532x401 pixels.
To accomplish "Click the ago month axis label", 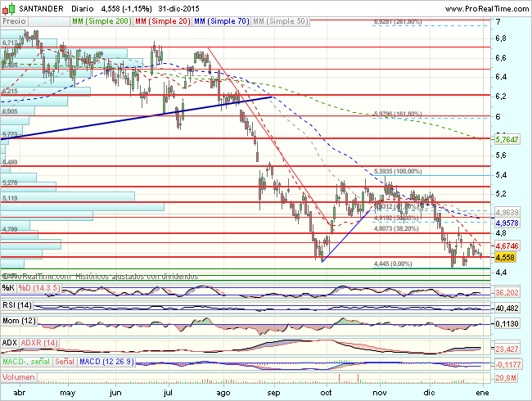I will pos(223,393).
